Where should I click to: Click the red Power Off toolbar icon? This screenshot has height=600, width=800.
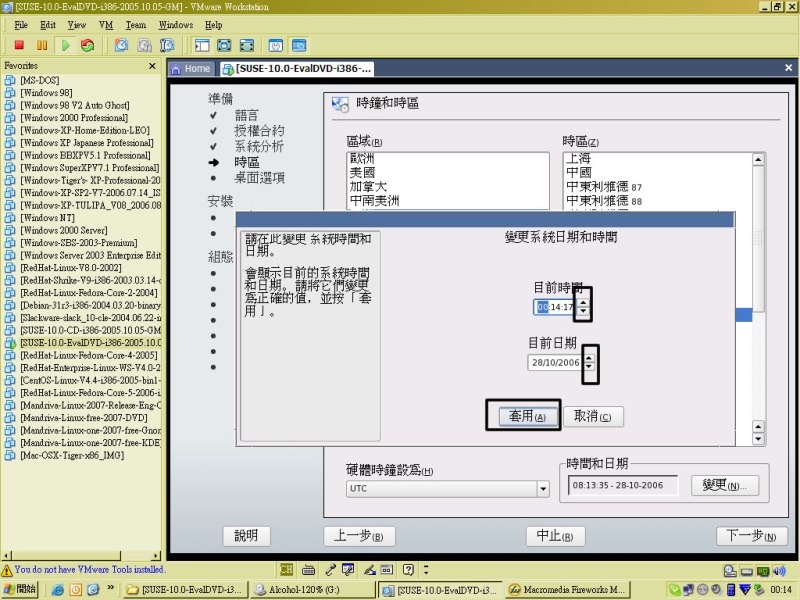pos(19,45)
